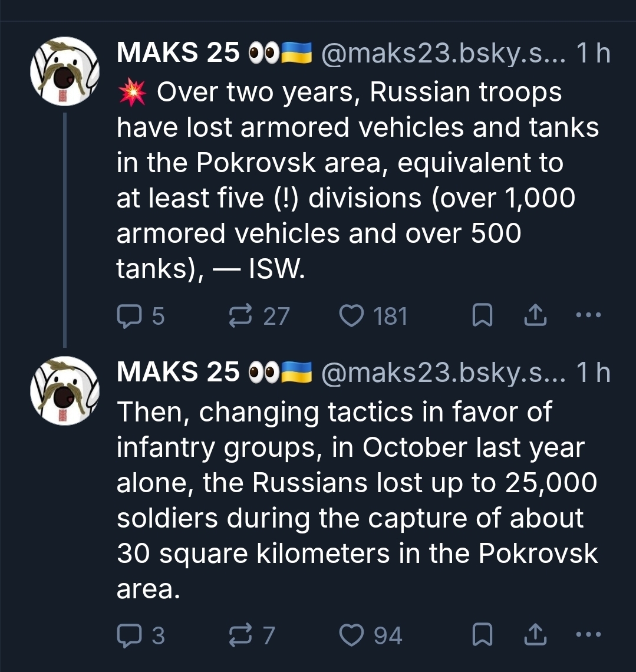636x672 pixels.
Task: Reply to the armored vehicles post
Action: click(x=127, y=317)
